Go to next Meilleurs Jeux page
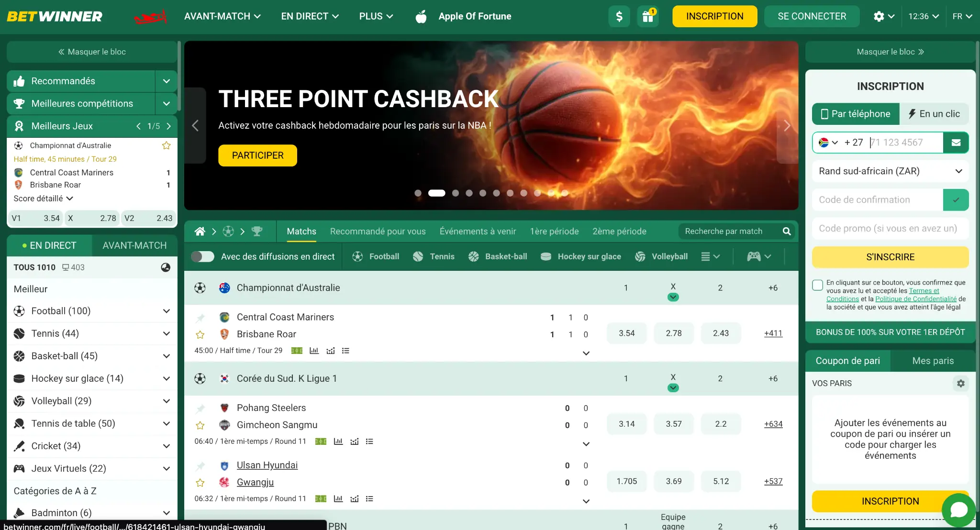The height and width of the screenshot is (530, 980). pos(168,126)
